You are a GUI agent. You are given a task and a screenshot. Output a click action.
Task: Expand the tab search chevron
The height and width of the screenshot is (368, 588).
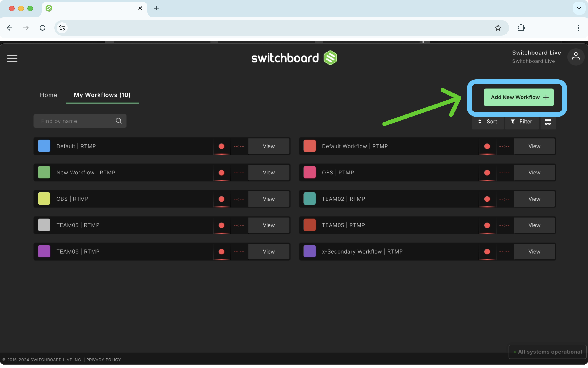tap(579, 8)
